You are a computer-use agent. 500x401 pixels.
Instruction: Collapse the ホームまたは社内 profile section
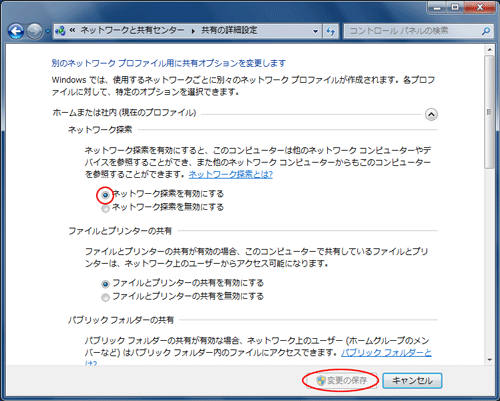[x=431, y=115]
